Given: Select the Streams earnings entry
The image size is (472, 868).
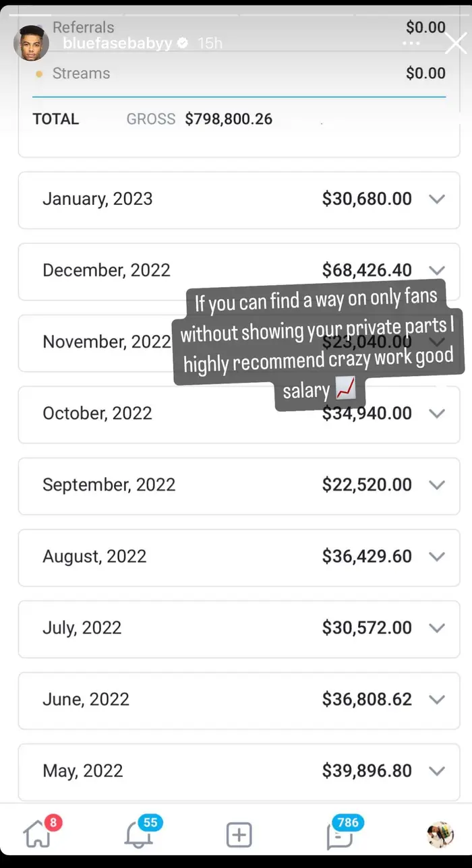Looking at the screenshot, I should pyautogui.click(x=81, y=73).
